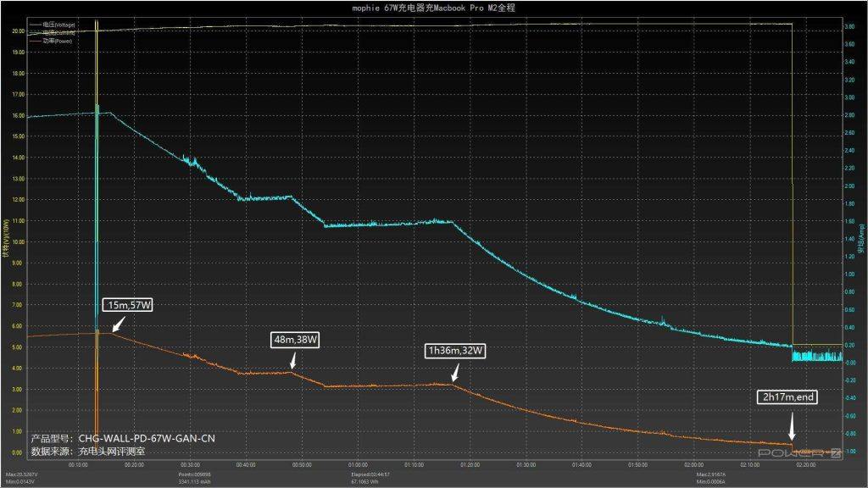Select the 67.1063 Wh energy readout
Viewport: 868px width, 488px height.
364,482
